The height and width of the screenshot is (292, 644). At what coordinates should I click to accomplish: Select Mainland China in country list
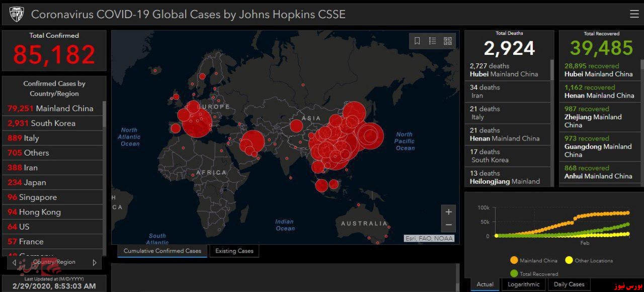[x=53, y=108]
